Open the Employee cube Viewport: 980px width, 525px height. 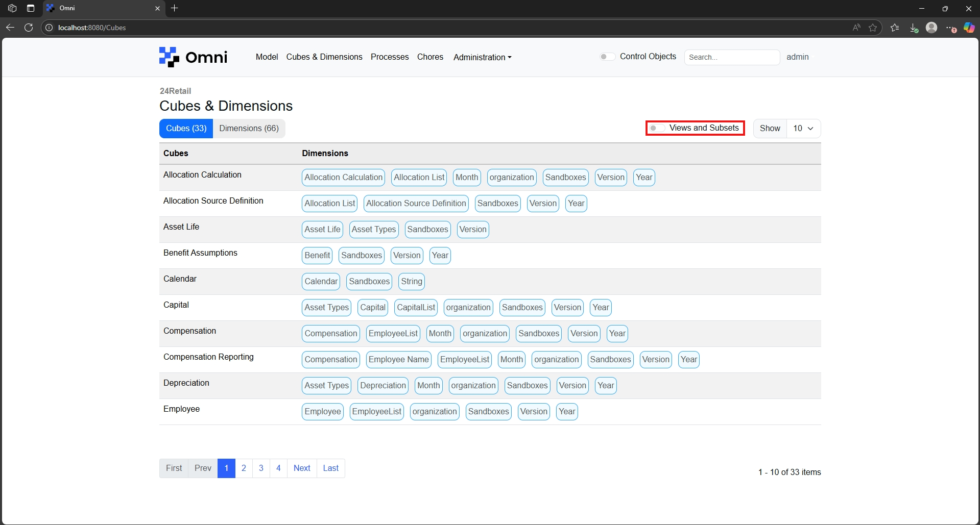tap(181, 409)
